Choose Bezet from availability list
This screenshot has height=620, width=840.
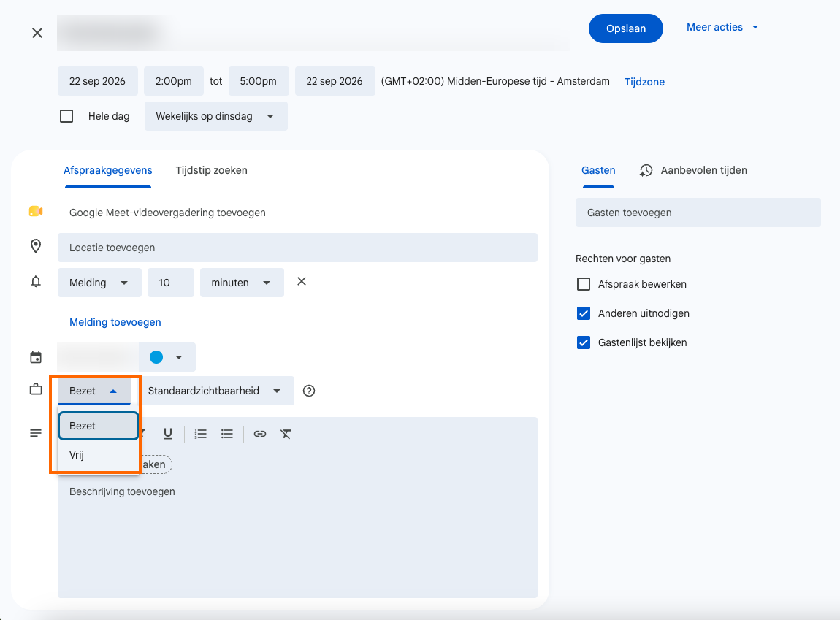(99, 426)
